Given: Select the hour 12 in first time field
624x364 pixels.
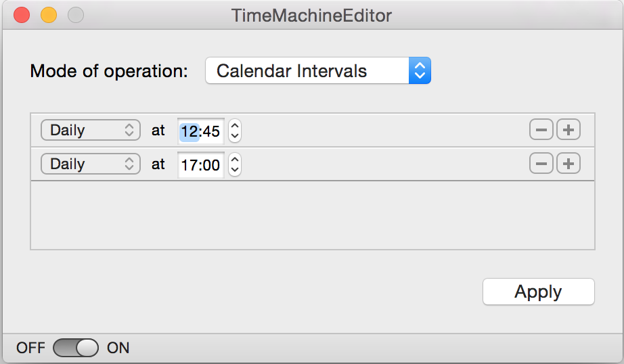Looking at the screenshot, I should point(188,131).
